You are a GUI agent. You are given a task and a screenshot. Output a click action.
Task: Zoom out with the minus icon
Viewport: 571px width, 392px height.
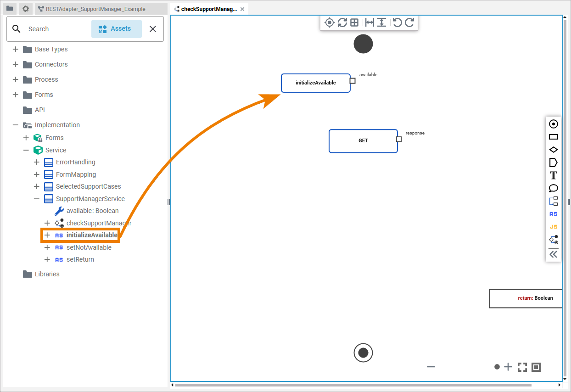point(431,367)
